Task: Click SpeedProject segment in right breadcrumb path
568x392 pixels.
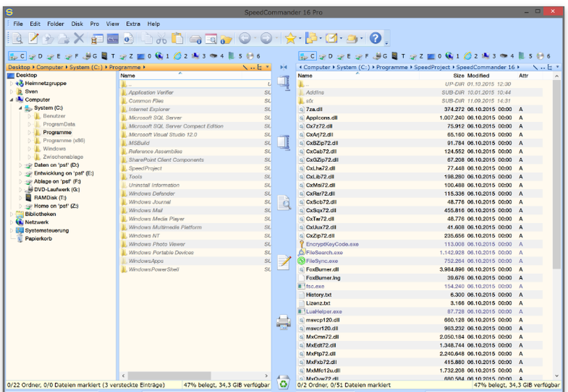Action: click(x=432, y=68)
